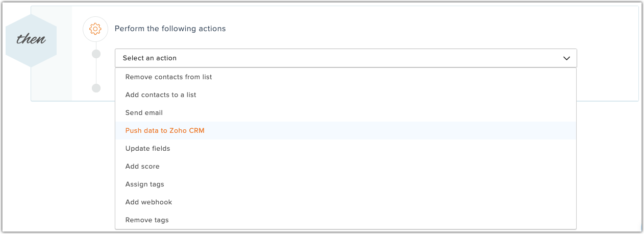Click the blank card area right of the heading
Viewport: 644px width, 234px height.
click(408, 29)
